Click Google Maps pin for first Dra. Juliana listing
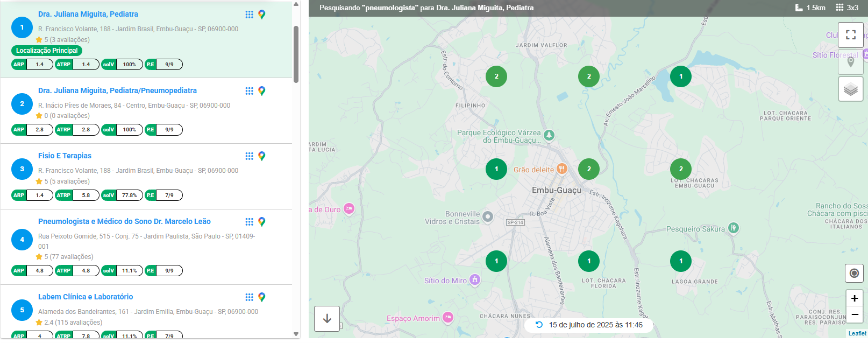868x343 pixels. [262, 15]
